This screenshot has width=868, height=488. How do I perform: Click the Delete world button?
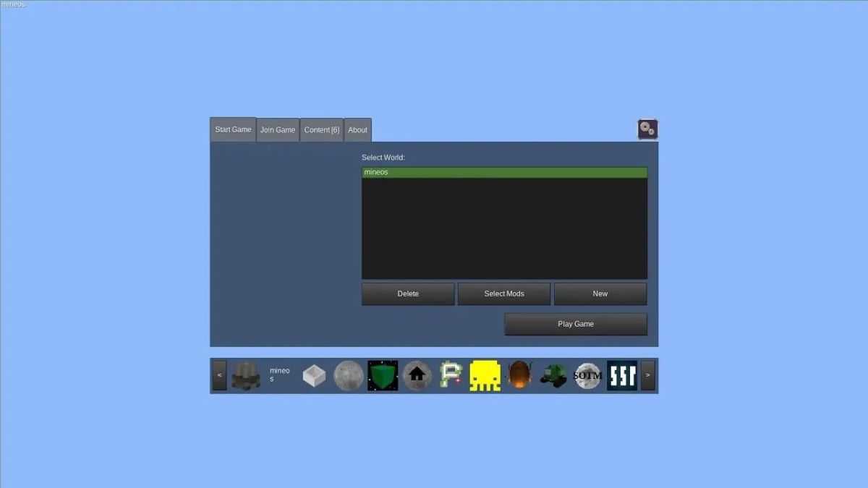point(408,294)
